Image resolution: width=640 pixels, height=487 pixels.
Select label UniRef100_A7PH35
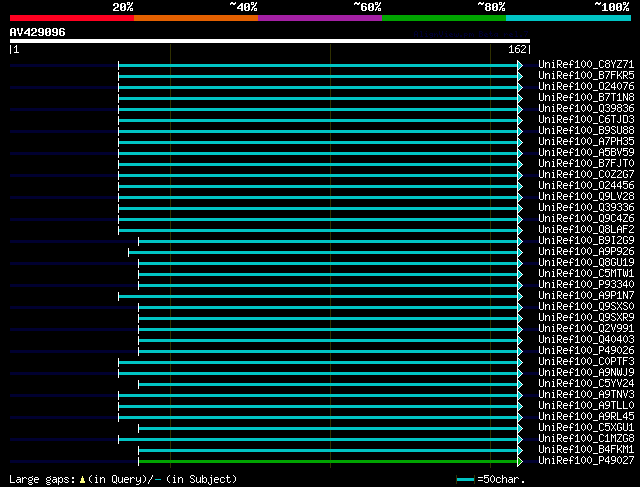coord(586,142)
